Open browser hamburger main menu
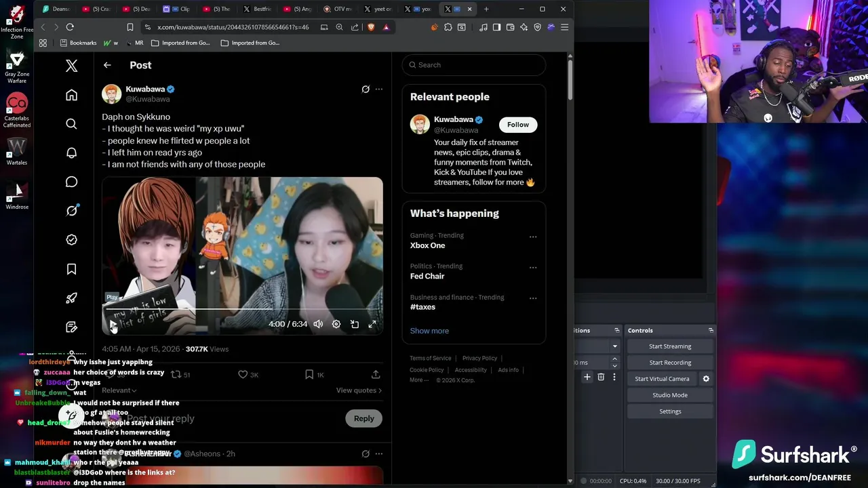 click(564, 27)
